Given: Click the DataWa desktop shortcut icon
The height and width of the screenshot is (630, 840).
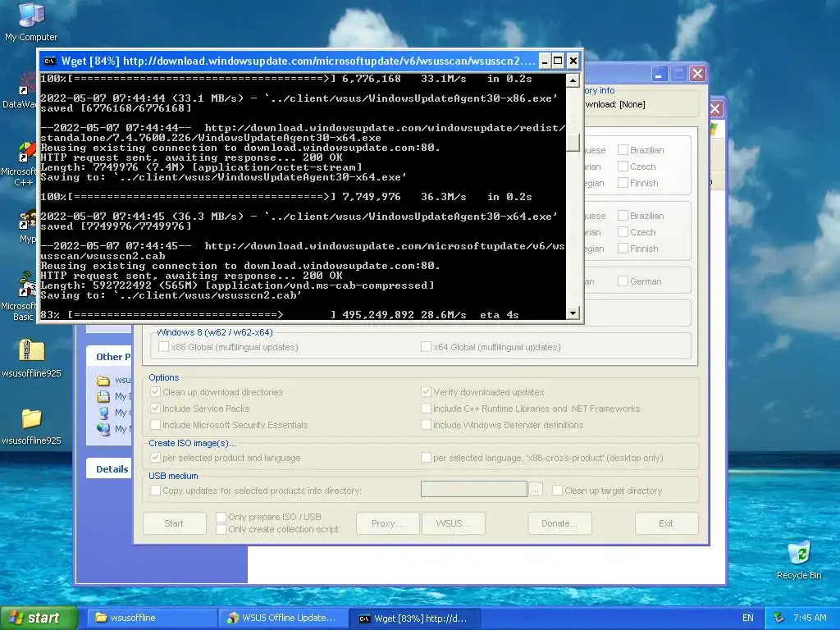Looking at the screenshot, I should (27, 85).
